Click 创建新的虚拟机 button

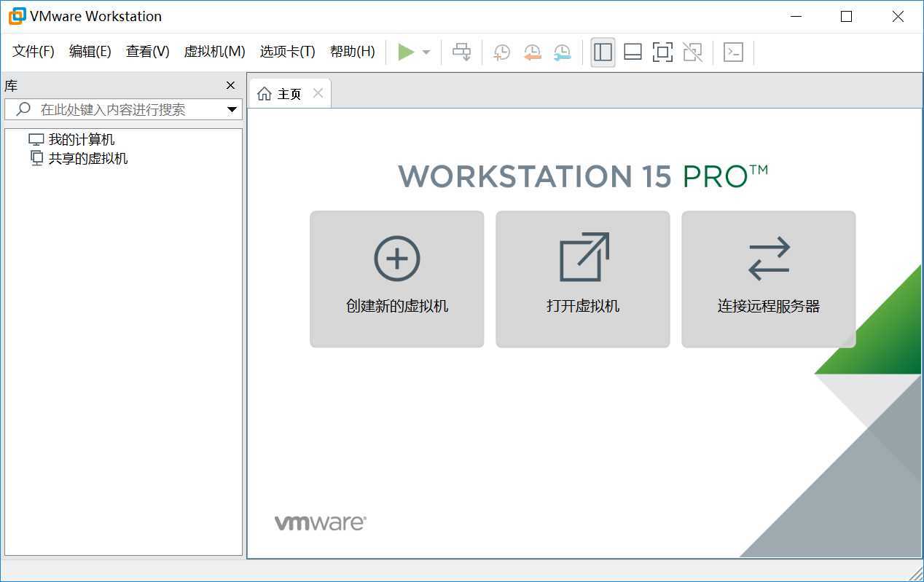(x=397, y=279)
